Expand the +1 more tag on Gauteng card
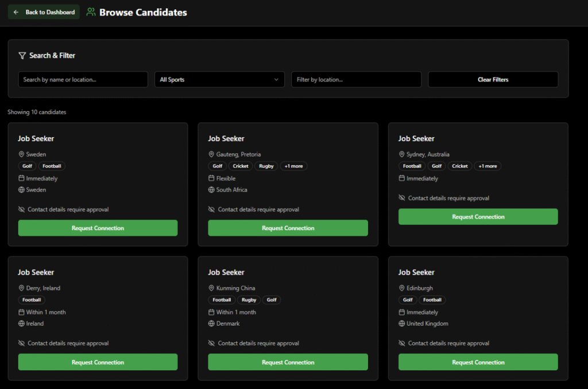This screenshot has height=389, width=588. point(293,166)
